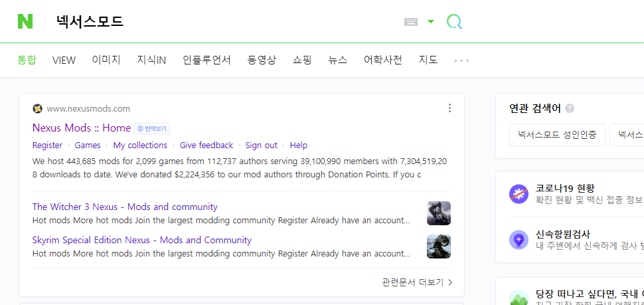The height and width of the screenshot is (305, 644).
Task: Click the Witcher 3 thumbnail image
Action: click(439, 213)
